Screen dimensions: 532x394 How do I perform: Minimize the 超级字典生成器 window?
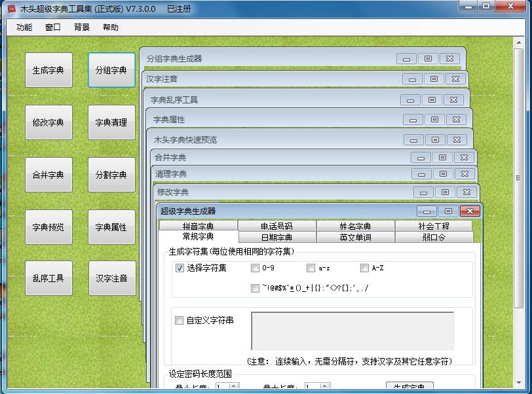427,211
